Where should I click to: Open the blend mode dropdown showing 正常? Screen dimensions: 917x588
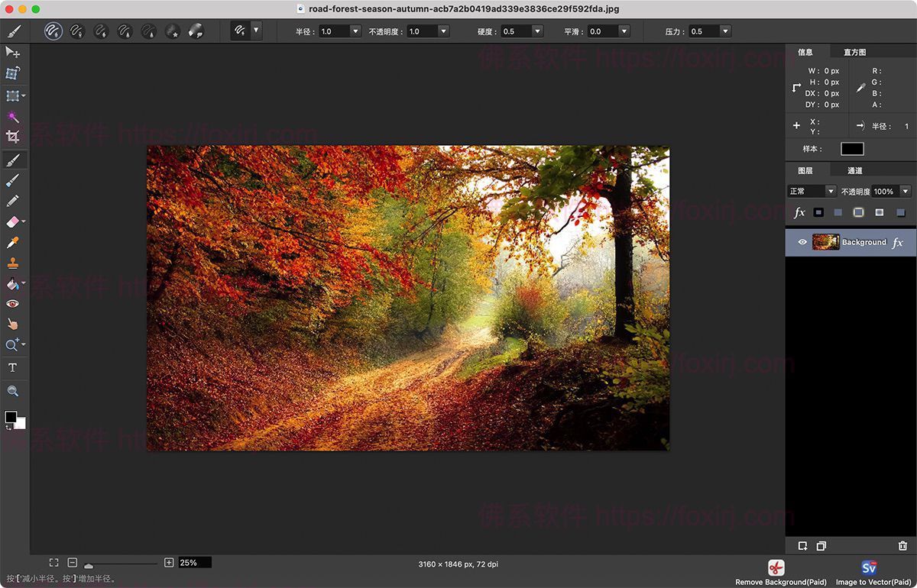(x=812, y=191)
